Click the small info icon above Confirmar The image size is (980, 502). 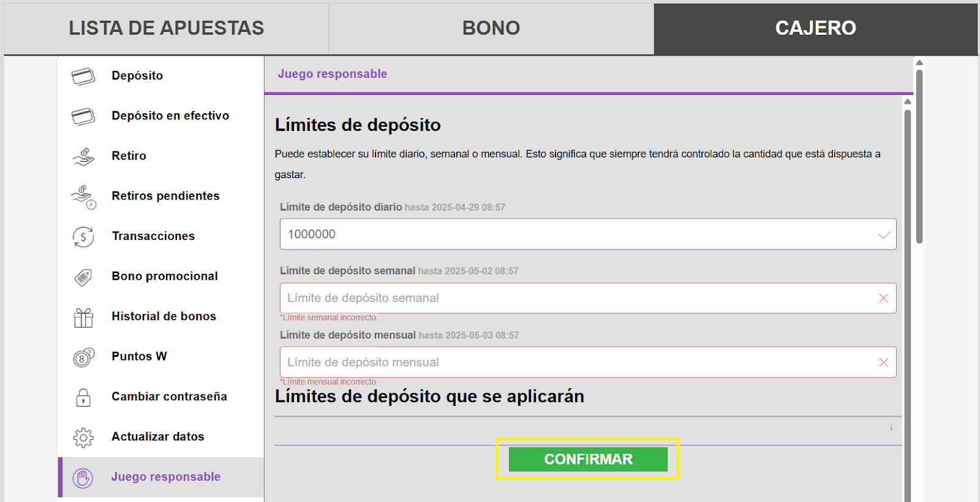point(891,428)
